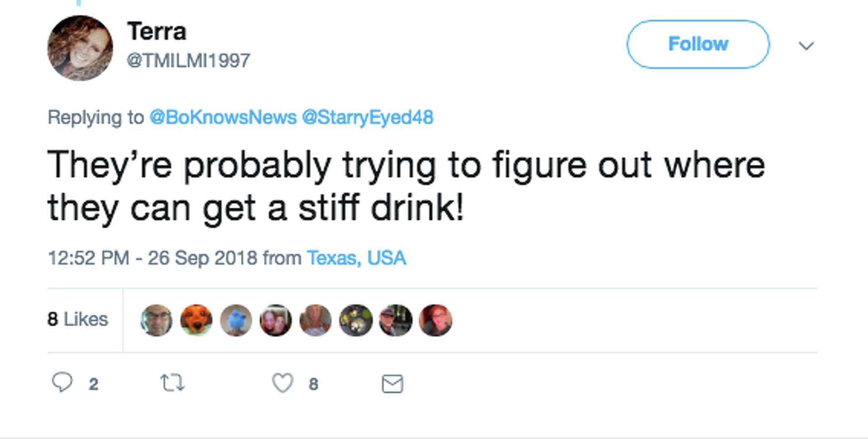Open first liker avatar with glasses
This screenshot has width=868, height=439.
coord(156,320)
